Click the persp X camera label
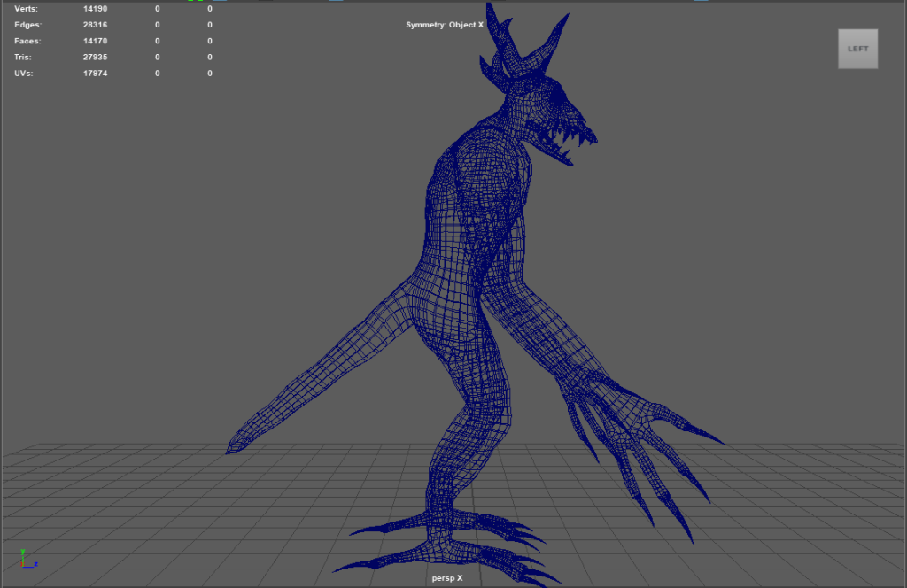Screen dimensions: 907x588 [446, 577]
